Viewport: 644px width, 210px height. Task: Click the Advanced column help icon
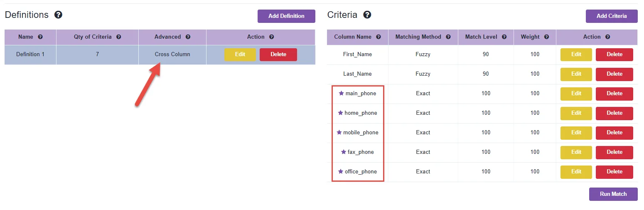pos(188,37)
